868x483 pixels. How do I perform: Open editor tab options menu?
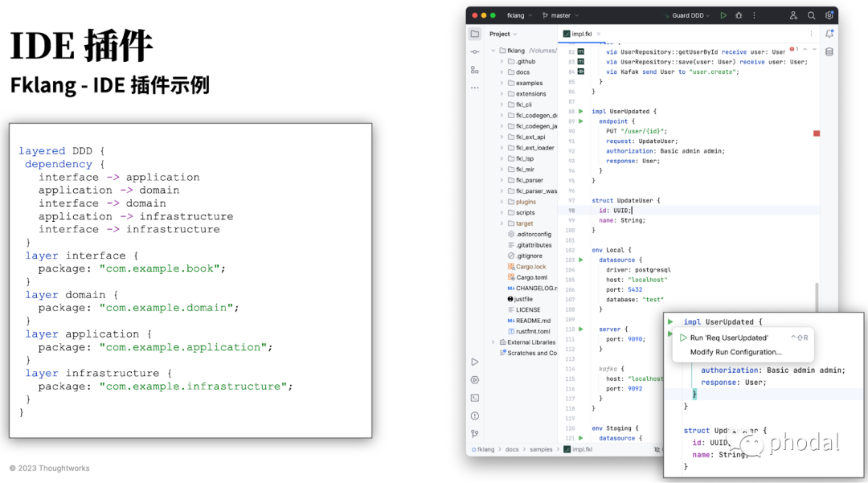tap(812, 34)
